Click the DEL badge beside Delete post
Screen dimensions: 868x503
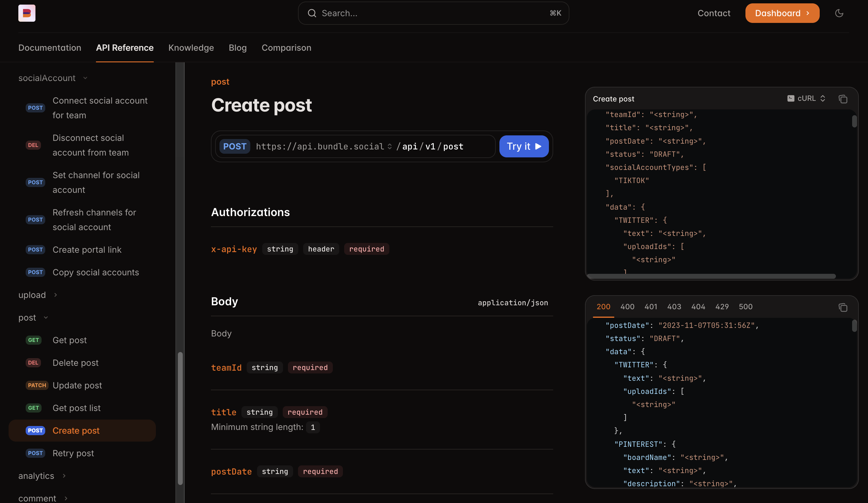(x=33, y=362)
